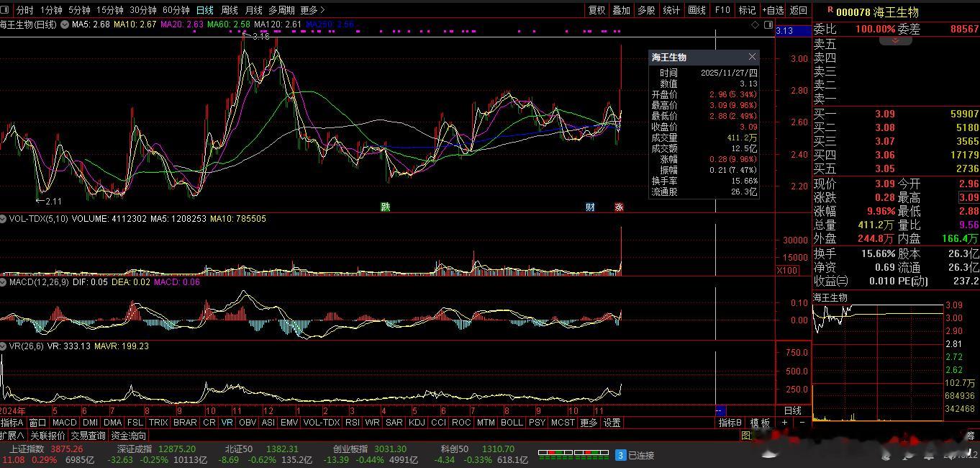Viewport: 980px width, 468px height.
Task: Click the 财 marker on the chart
Action: [x=590, y=207]
